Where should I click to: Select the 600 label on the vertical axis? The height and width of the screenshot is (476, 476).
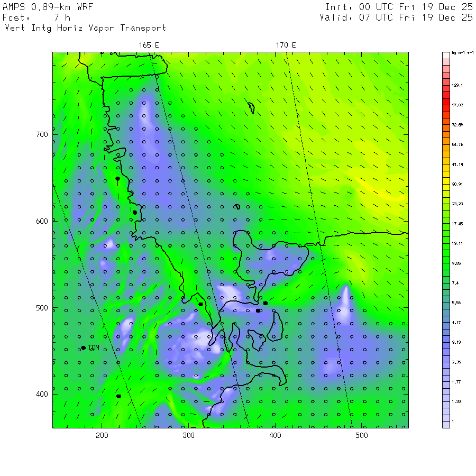(42, 221)
